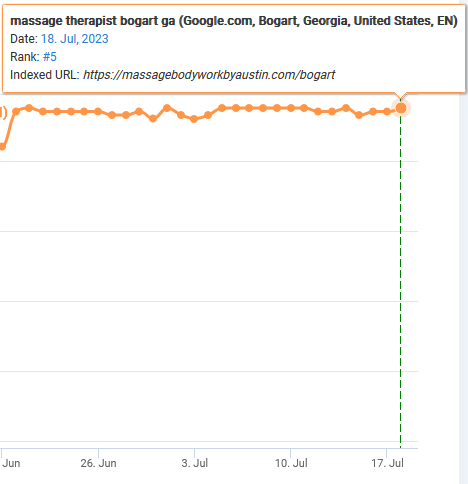This screenshot has width=468, height=484.
Task: Click the data point above 26. Jun tick
Action: (x=98, y=111)
